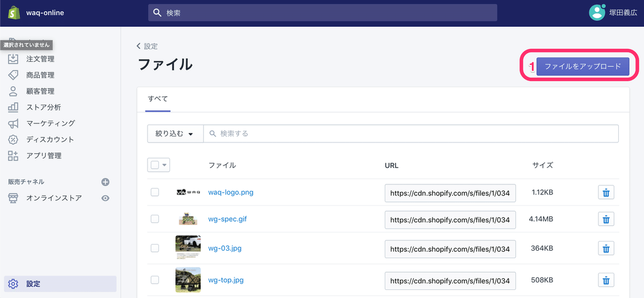Open the wg-top.jpg file link
This screenshot has width=644, height=298.
pyautogui.click(x=226, y=280)
